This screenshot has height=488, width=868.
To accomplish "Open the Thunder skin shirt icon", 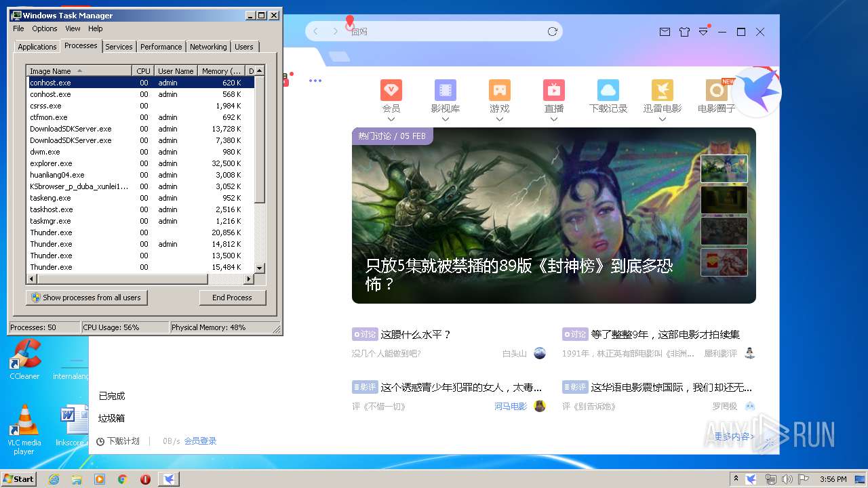I will coord(684,32).
